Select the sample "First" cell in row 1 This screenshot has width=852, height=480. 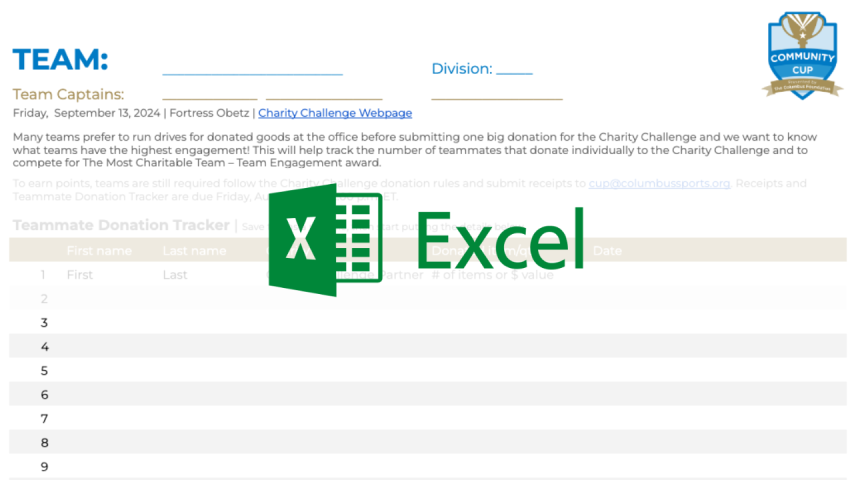pos(80,275)
